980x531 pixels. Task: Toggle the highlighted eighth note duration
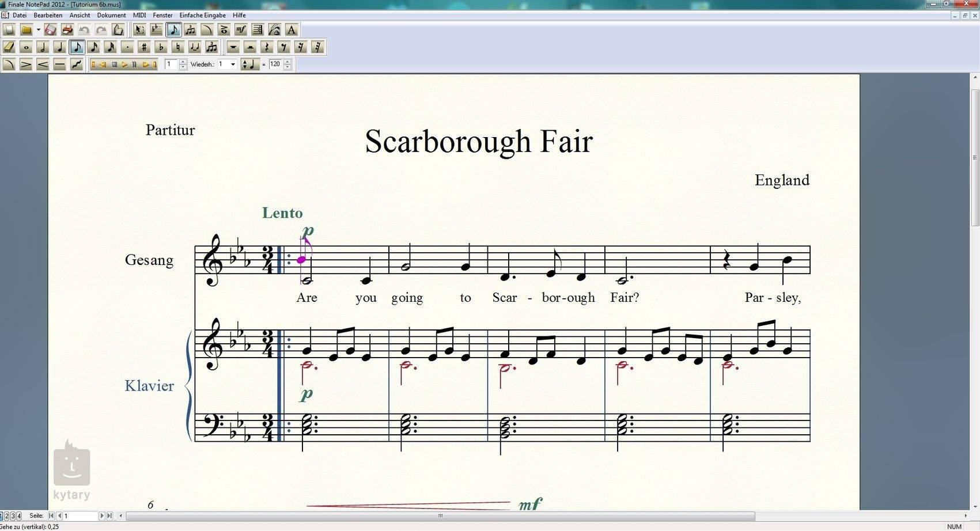(77, 47)
